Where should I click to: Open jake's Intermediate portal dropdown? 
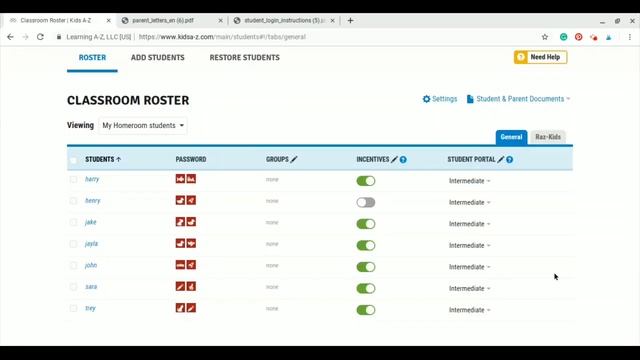(469, 224)
